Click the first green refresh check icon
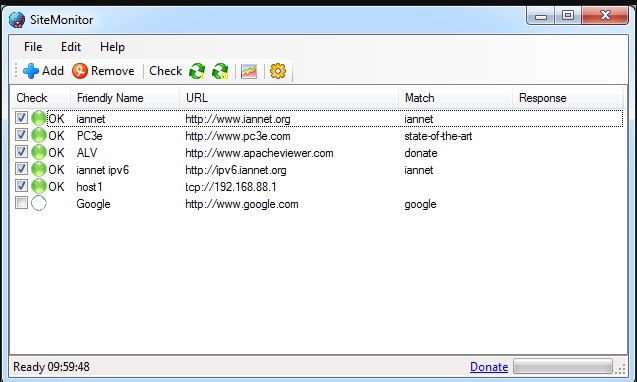 tap(197, 71)
